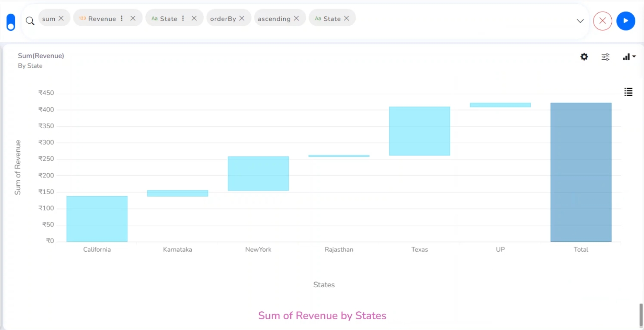The image size is (644, 330).
Task: Show the chart legend list icon
Action: 628,92
